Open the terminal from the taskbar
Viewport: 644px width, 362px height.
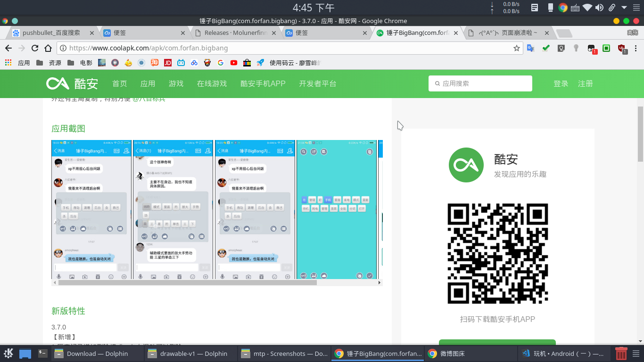[43, 353]
